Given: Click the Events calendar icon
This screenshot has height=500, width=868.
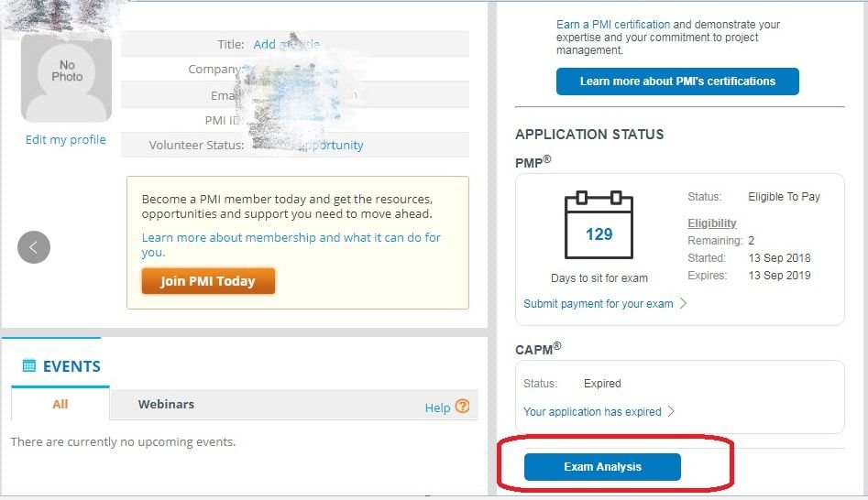Looking at the screenshot, I should click(28, 366).
